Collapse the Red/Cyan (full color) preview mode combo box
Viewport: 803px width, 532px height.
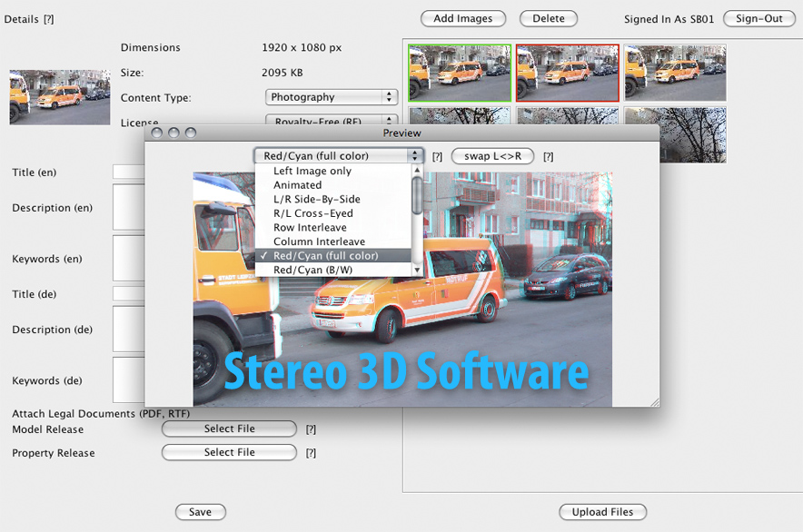point(339,155)
